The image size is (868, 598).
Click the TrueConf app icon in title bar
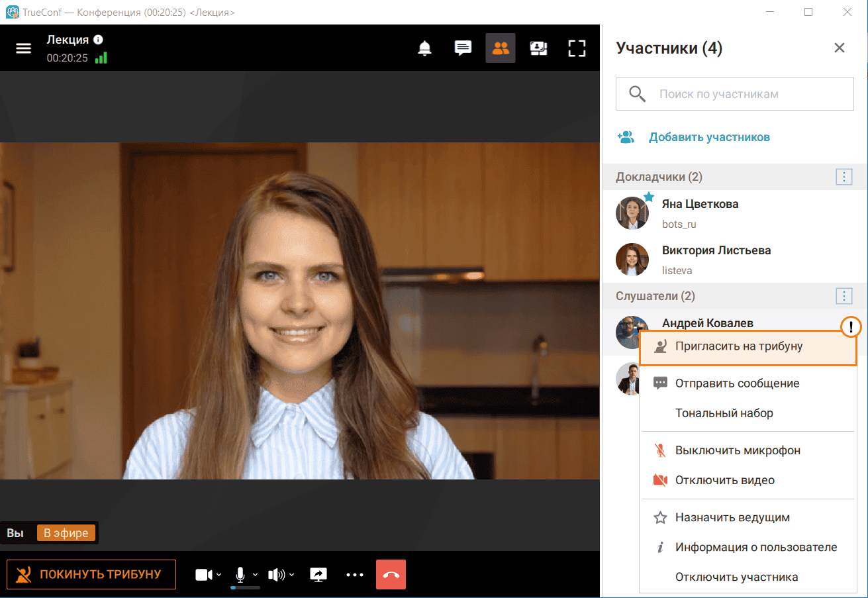(x=11, y=12)
